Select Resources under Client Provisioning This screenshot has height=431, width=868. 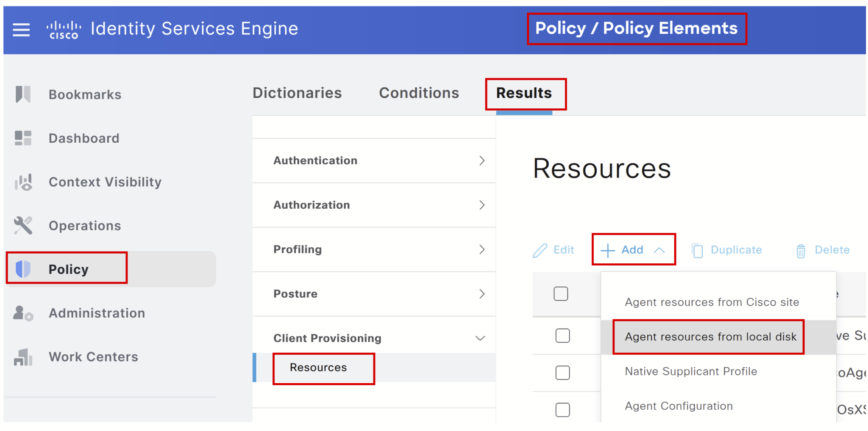point(318,367)
